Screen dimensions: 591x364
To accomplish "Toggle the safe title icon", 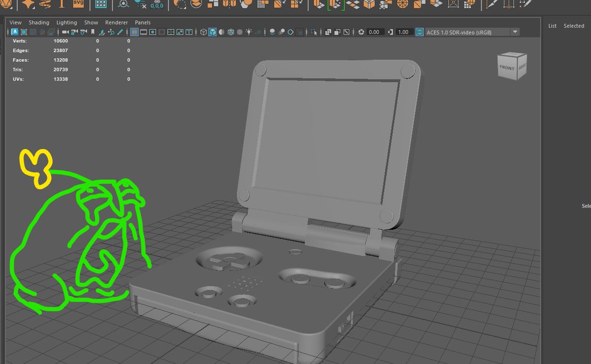I will click(189, 32).
